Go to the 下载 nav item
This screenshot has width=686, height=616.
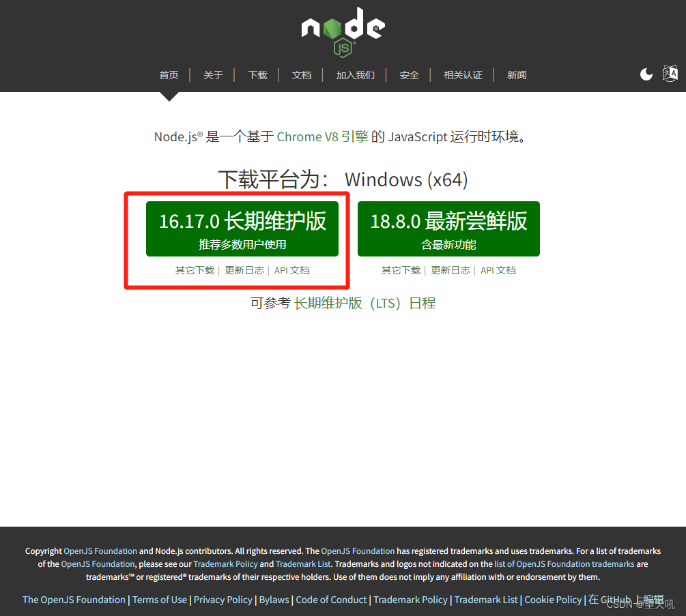[x=257, y=75]
